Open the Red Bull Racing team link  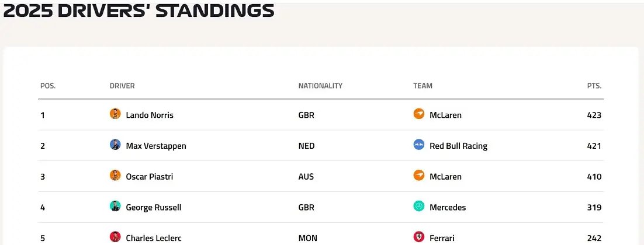(x=458, y=146)
